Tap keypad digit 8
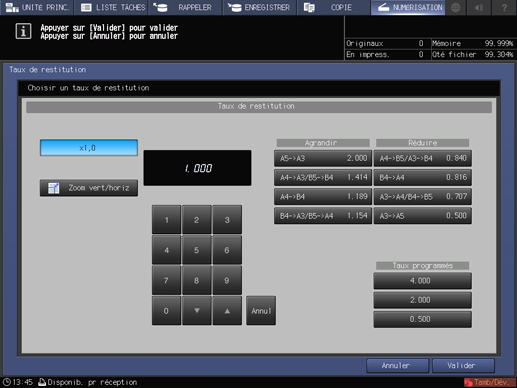 click(x=197, y=280)
